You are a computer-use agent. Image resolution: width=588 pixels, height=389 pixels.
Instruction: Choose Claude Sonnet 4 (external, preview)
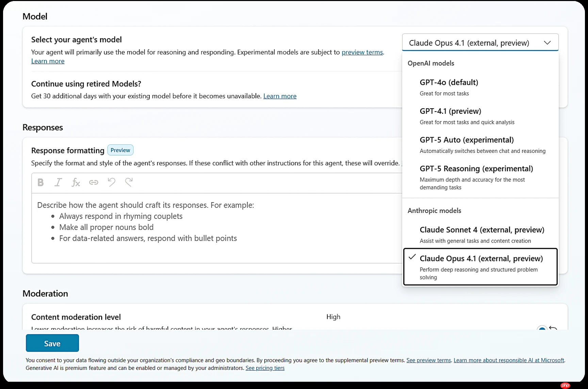point(482,230)
